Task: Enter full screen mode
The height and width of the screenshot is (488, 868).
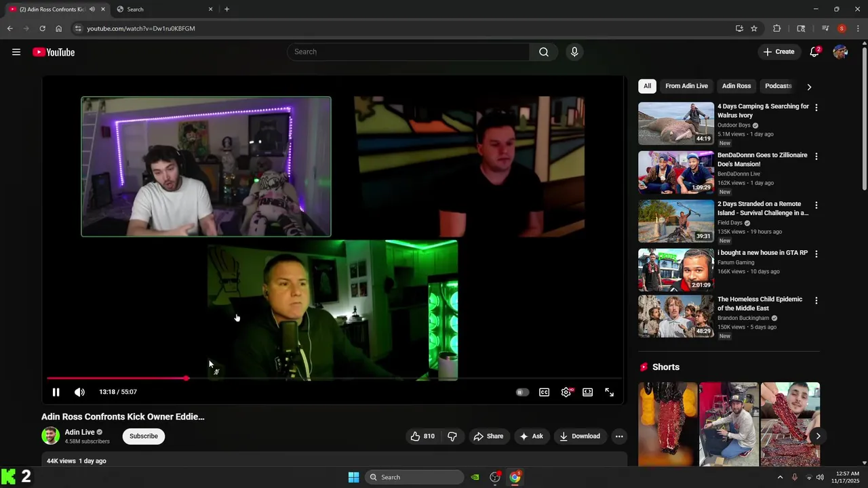Action: pyautogui.click(x=610, y=392)
